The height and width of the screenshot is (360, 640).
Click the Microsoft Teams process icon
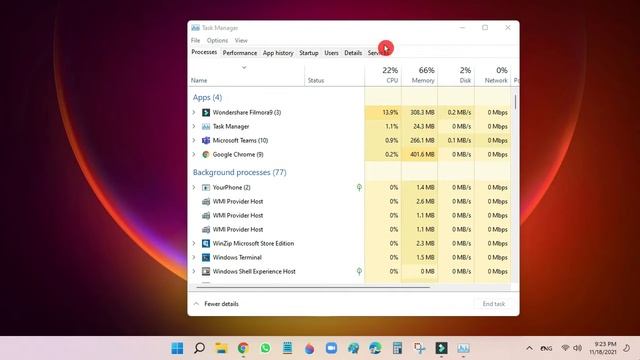(206, 140)
